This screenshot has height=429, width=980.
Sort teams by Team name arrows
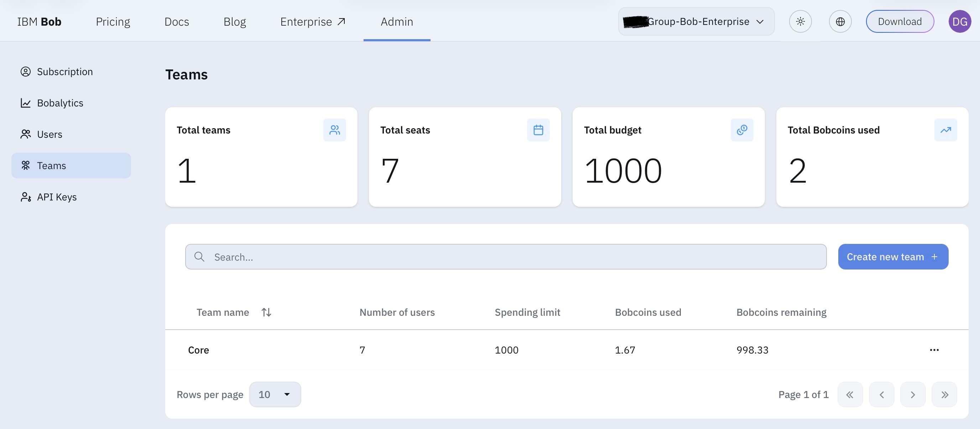[x=266, y=312]
